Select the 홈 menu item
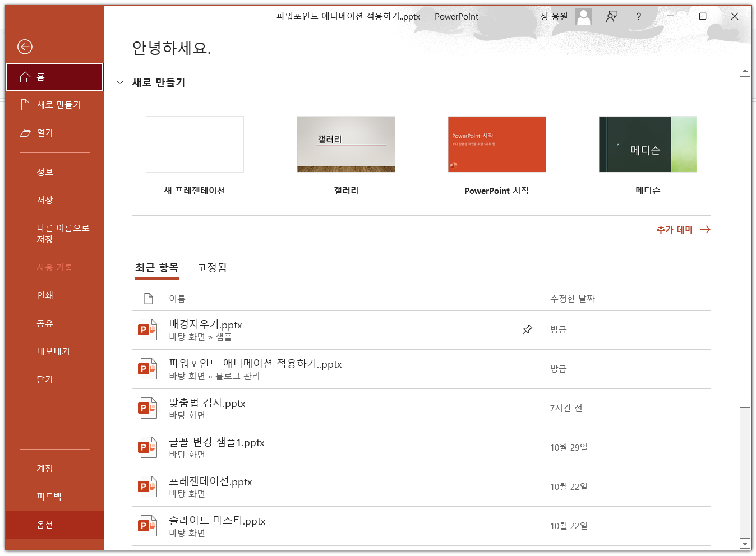 point(54,77)
